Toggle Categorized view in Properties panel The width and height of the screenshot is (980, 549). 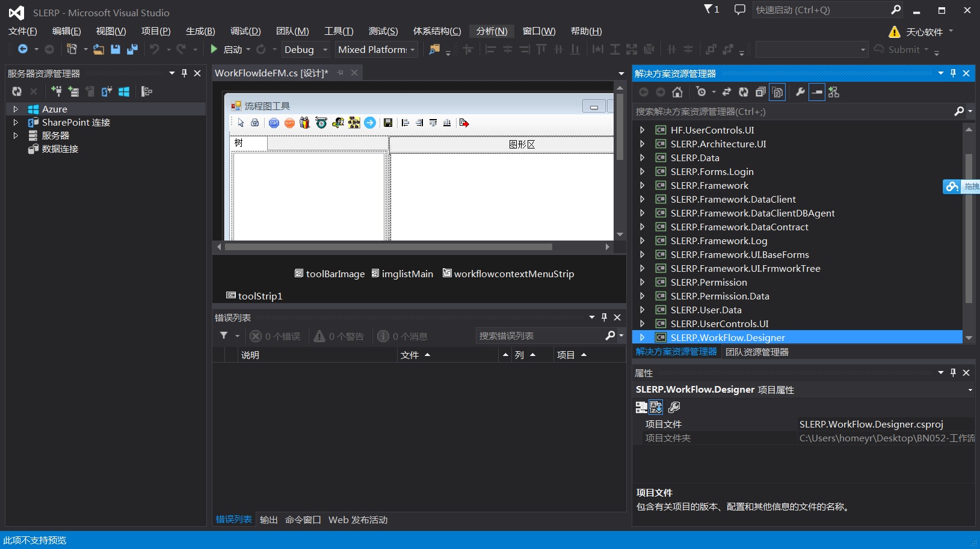[641, 407]
